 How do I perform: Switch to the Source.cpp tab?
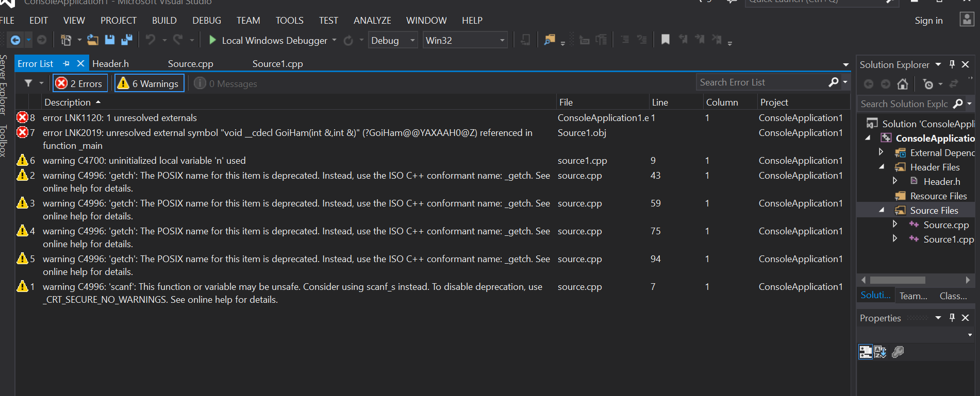tap(190, 63)
